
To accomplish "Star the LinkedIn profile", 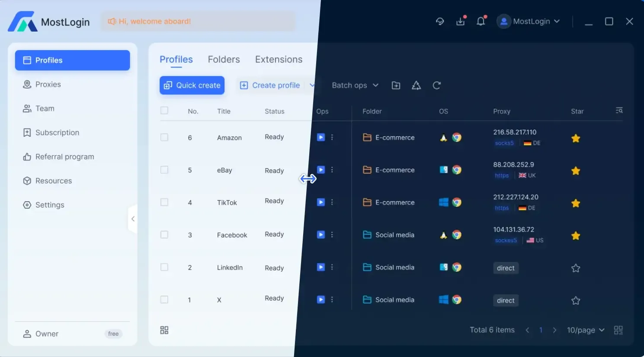I will click(x=575, y=268).
